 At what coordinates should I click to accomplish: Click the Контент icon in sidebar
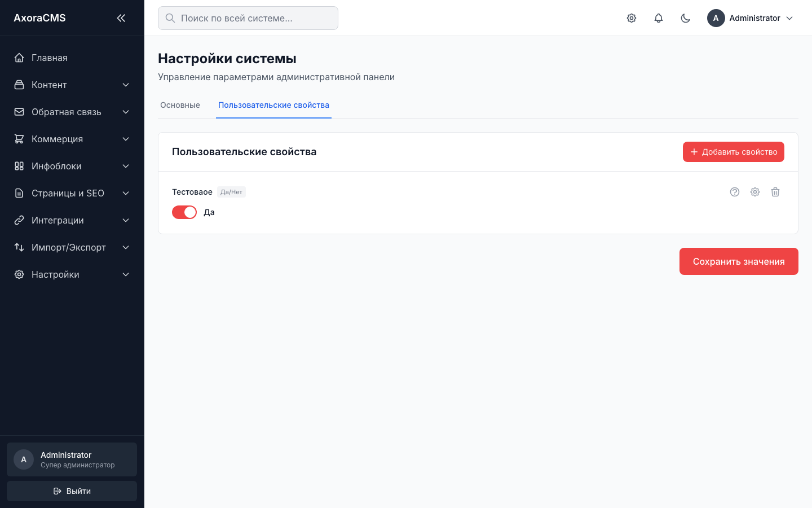[19, 85]
